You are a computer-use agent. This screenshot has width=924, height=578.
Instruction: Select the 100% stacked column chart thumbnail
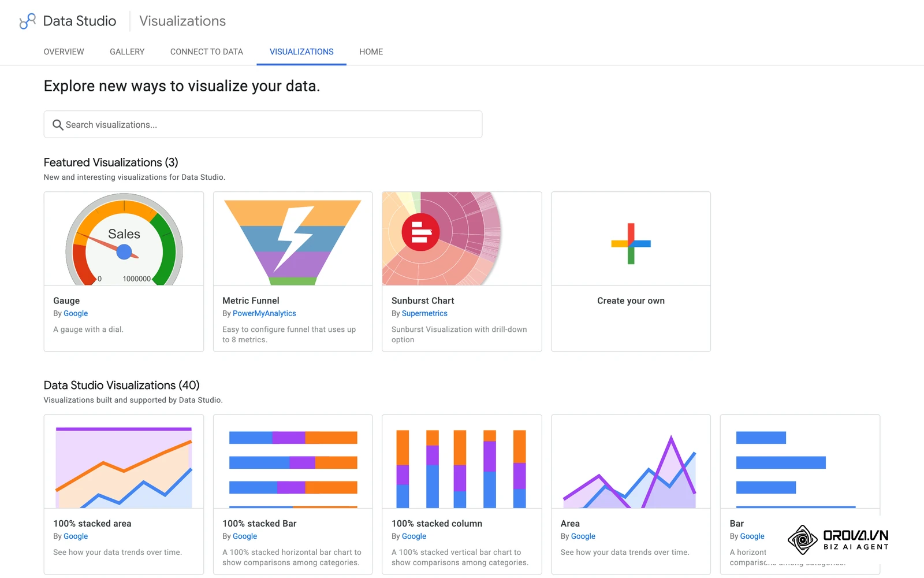[462, 462]
